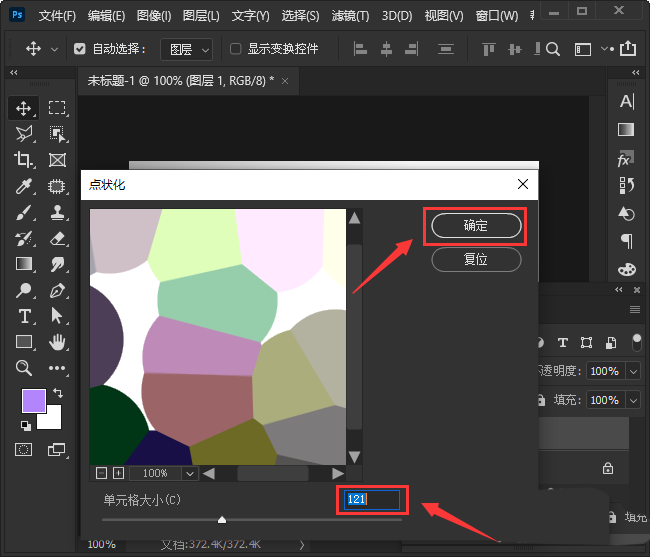The image size is (650, 557).
Task: Click the 单元格大小 value input field
Action: [371, 499]
